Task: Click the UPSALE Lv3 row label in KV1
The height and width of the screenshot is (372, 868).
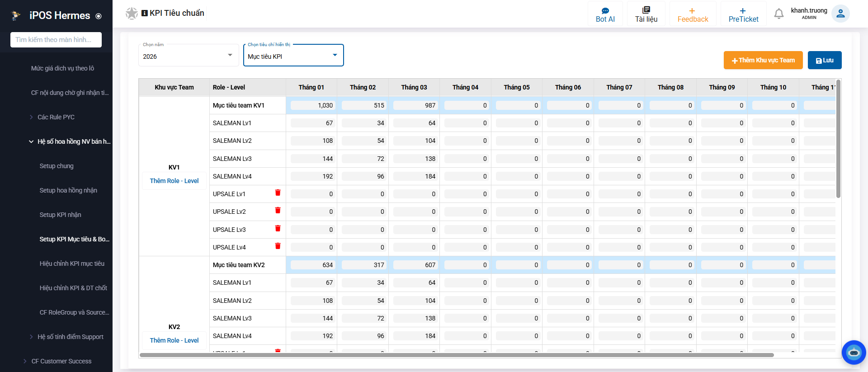Action: click(x=229, y=230)
